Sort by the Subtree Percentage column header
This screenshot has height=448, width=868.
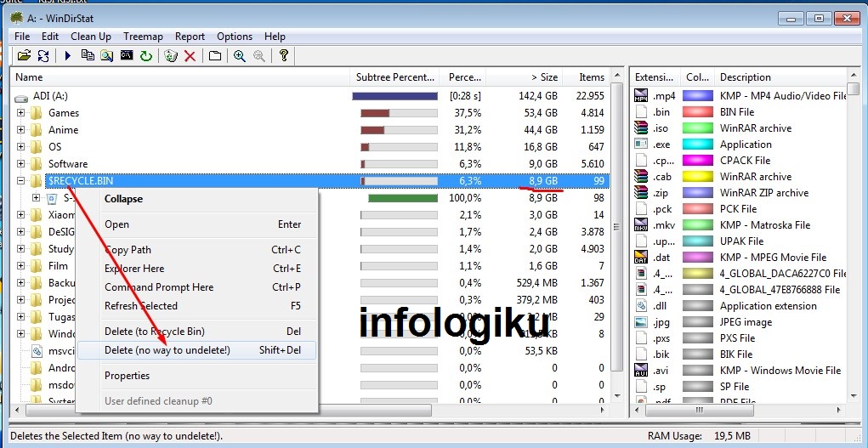click(x=395, y=77)
